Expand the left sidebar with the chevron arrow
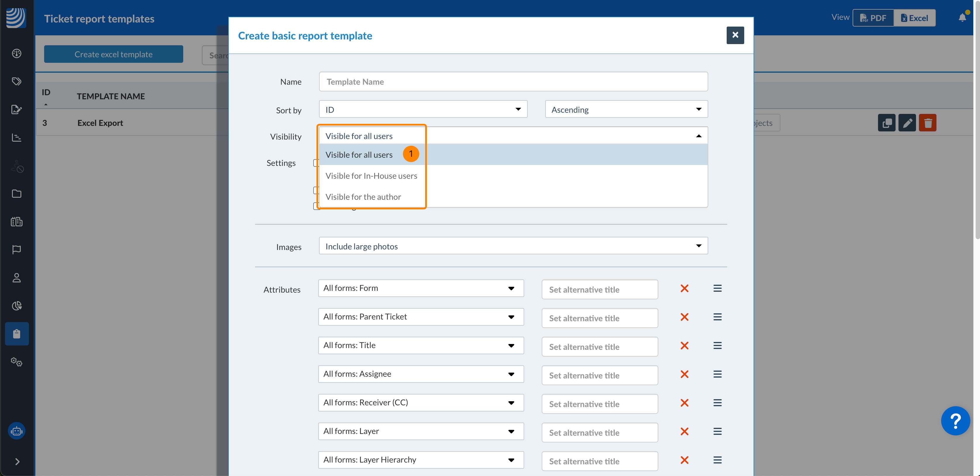 pos(17,462)
